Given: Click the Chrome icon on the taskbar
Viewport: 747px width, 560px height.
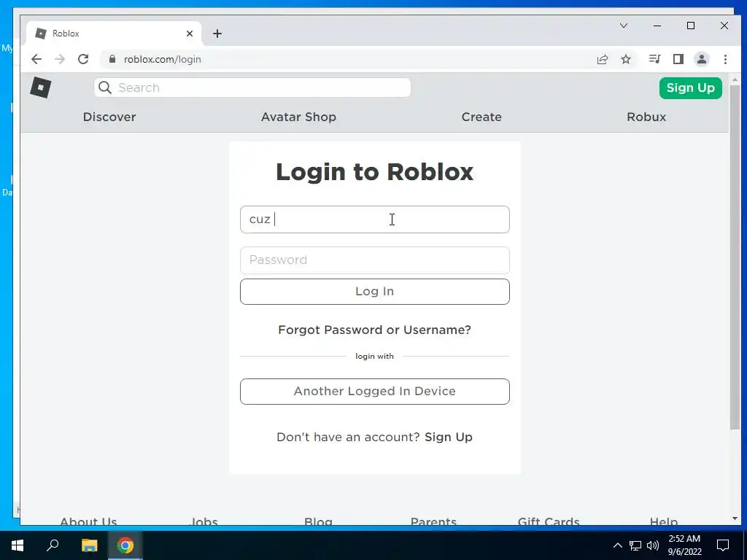Looking at the screenshot, I should (x=125, y=545).
